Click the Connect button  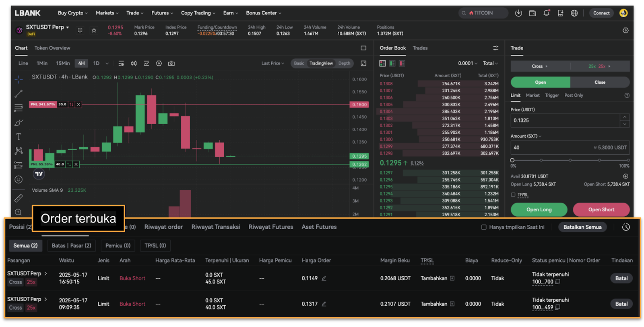[x=601, y=13]
